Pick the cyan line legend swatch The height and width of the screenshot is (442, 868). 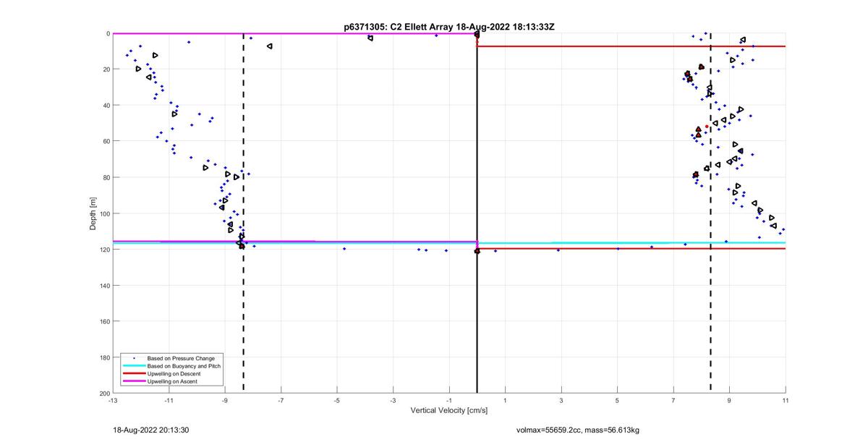(x=134, y=366)
